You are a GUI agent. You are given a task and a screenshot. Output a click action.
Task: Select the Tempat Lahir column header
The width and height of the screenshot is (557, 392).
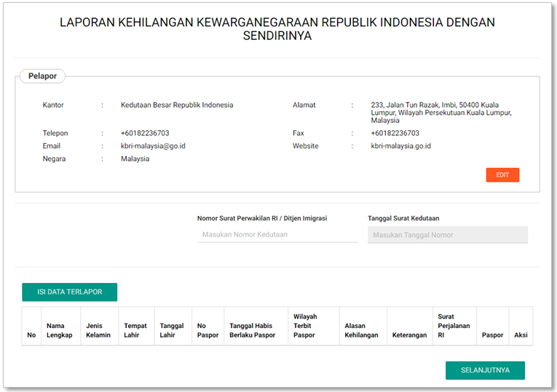click(136, 330)
